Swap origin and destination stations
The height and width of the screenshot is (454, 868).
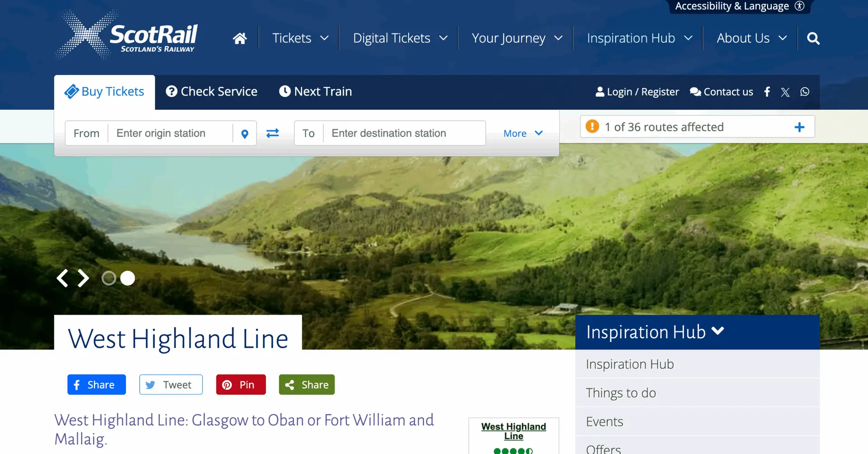[x=273, y=133]
